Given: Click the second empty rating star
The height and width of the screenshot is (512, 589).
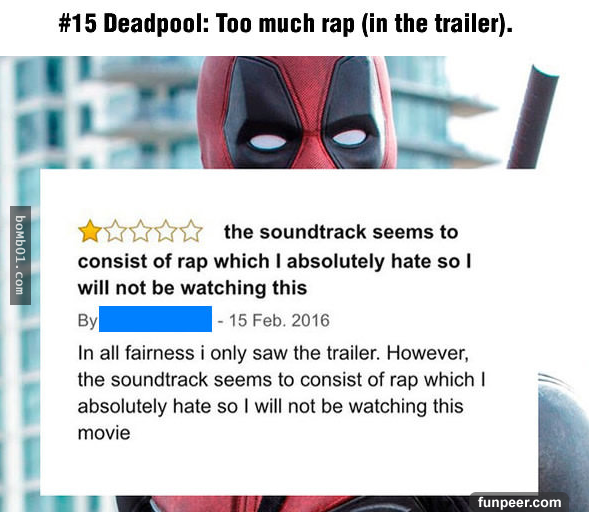Looking at the screenshot, I should pyautogui.click(x=115, y=231).
